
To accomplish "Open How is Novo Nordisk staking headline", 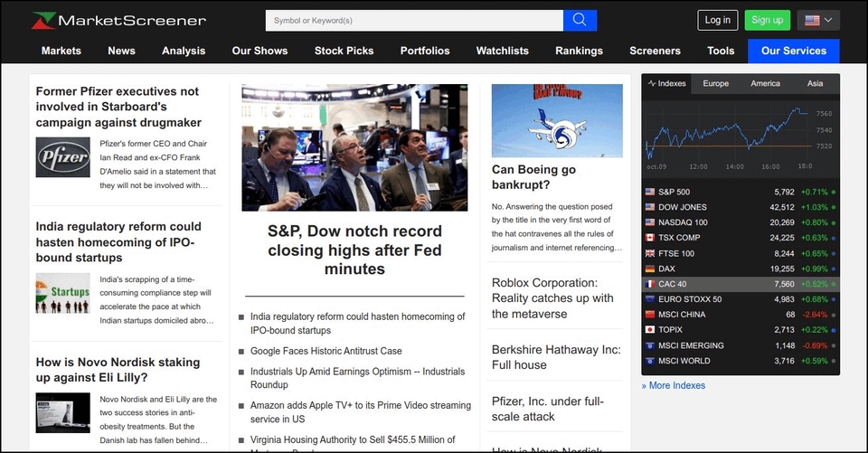I will tap(118, 370).
